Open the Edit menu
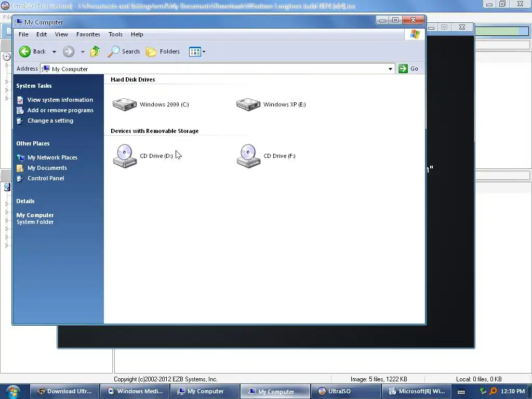532x399 pixels. pyautogui.click(x=42, y=34)
